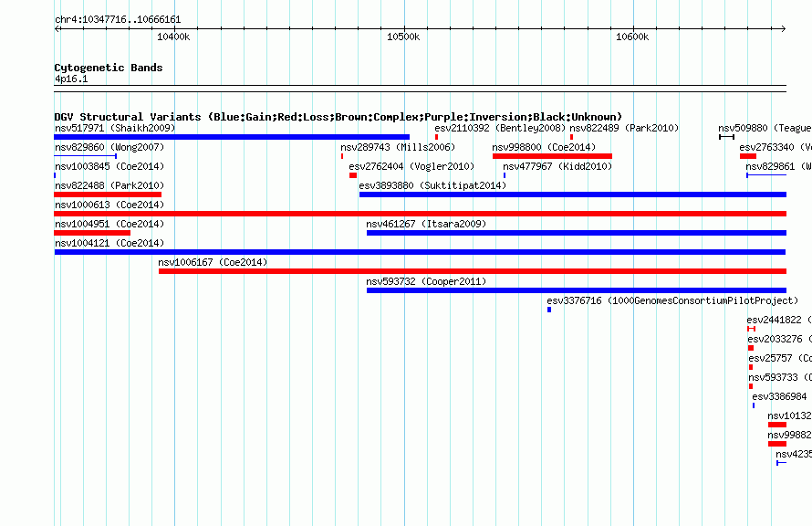This screenshot has width=812, height=526.
Task: Open the esv3386984 variant label
Action: tap(779, 396)
